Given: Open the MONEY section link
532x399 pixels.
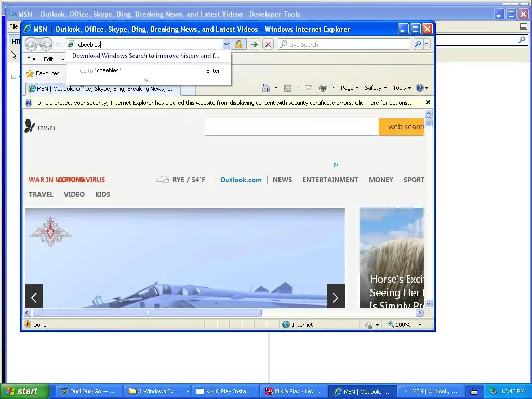Looking at the screenshot, I should (x=381, y=180).
